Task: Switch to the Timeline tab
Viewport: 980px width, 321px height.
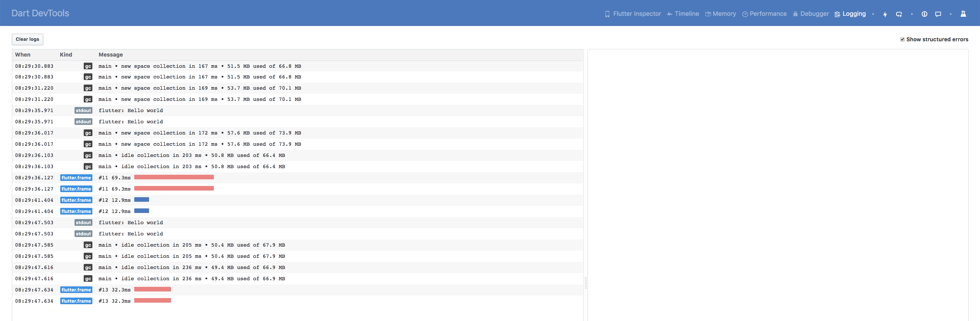Action: pos(683,14)
